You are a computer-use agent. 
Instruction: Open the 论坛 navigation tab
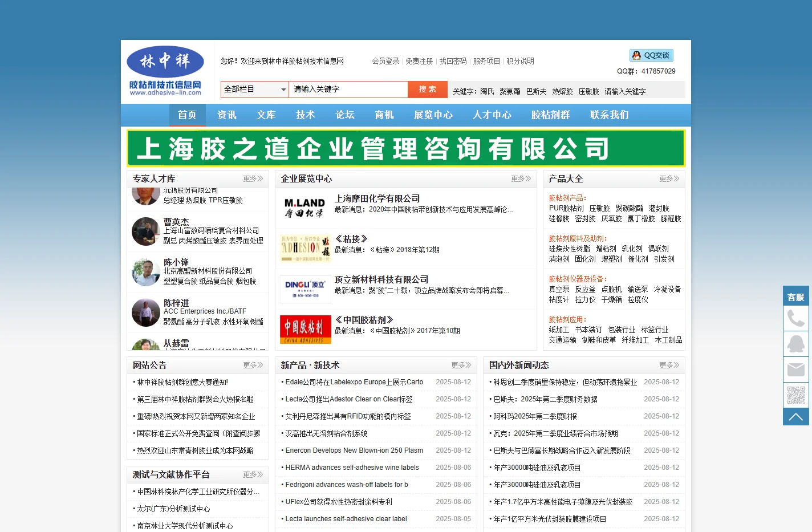345,115
